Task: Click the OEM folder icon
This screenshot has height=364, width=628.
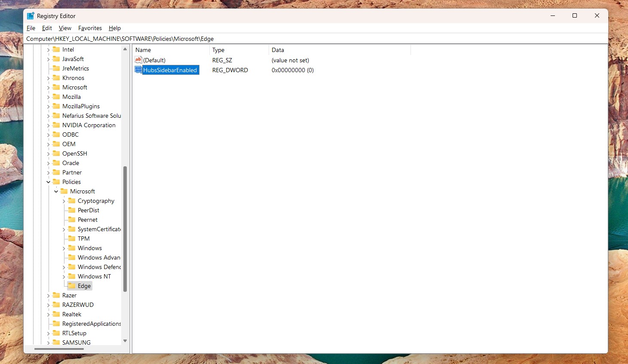Action: coord(56,144)
